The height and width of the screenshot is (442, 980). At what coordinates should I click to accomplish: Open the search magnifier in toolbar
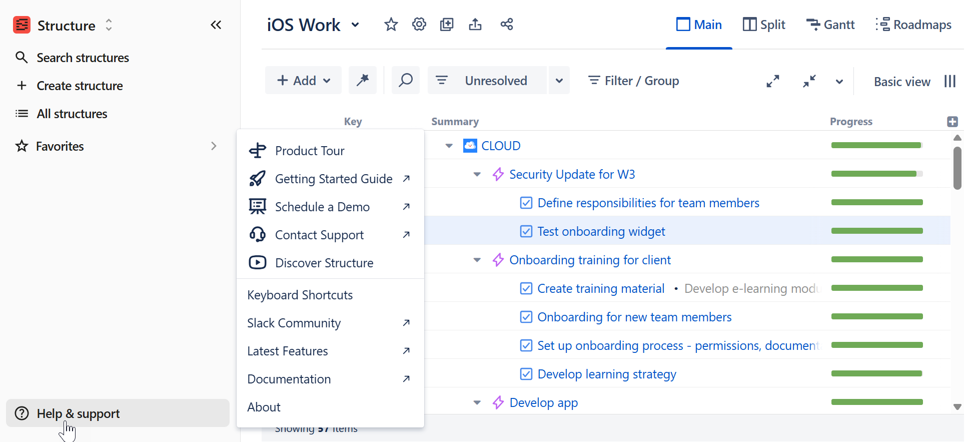405,80
